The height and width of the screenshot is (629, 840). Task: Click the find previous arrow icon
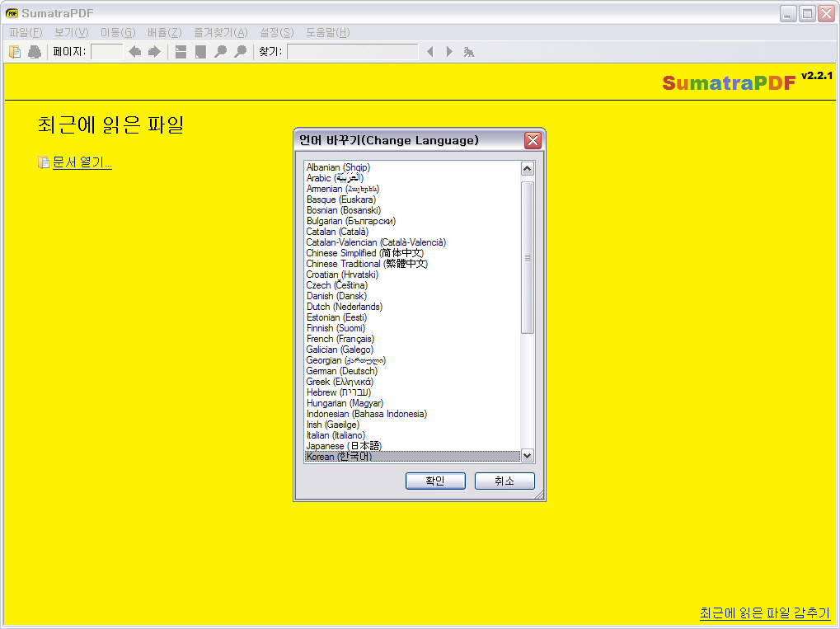coord(429,52)
